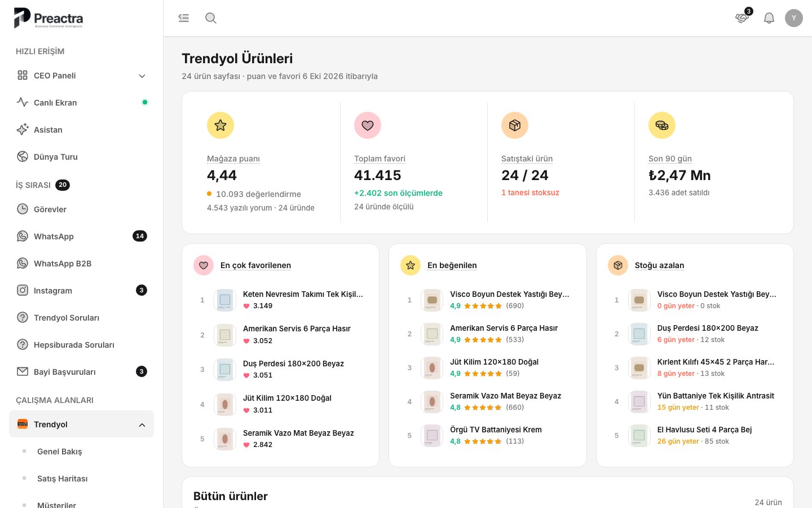Click the WhatsApp B2B icon
812x508 pixels.
tap(23, 264)
